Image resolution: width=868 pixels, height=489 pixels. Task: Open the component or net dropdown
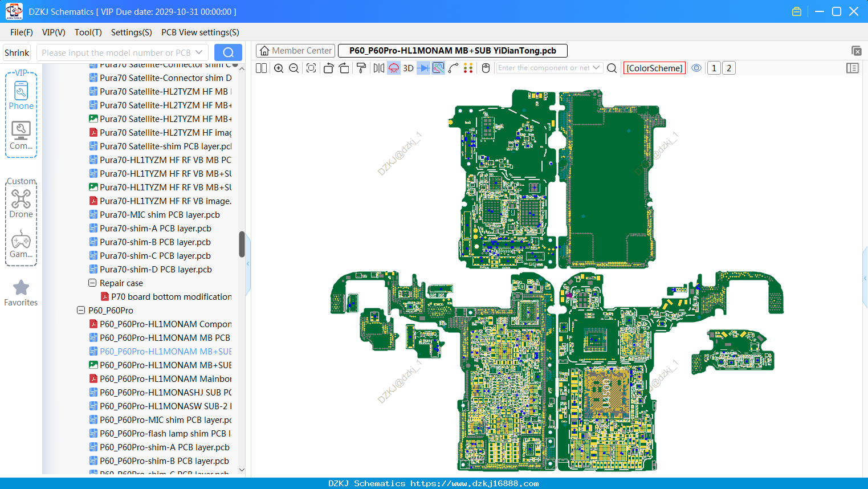(596, 68)
